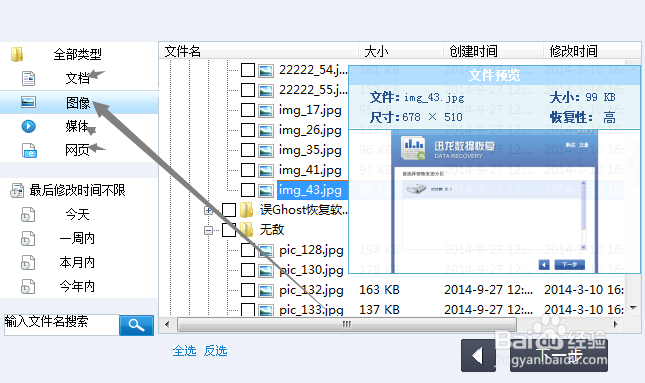Click the img_43.jpg preview thumbnail
The width and height of the screenshot is (645, 383).
(x=494, y=202)
